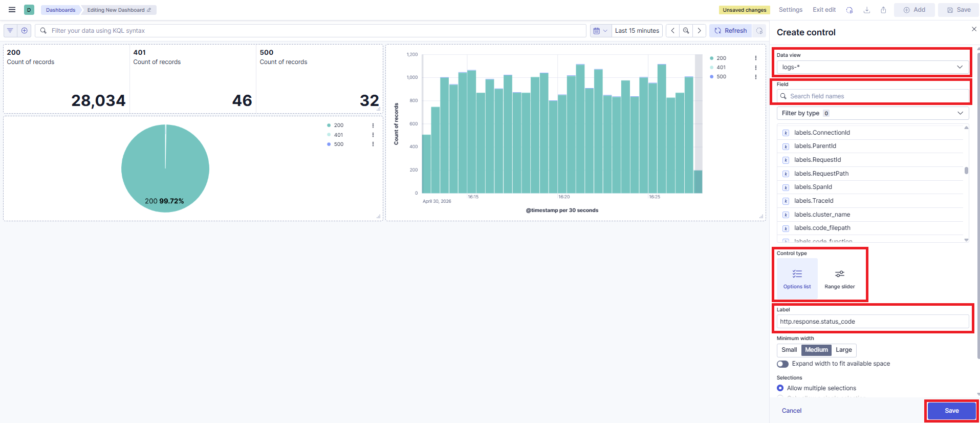Screen dimensions: 980x423
Task: Open options for bar chart legend 200
Action: click(756, 58)
